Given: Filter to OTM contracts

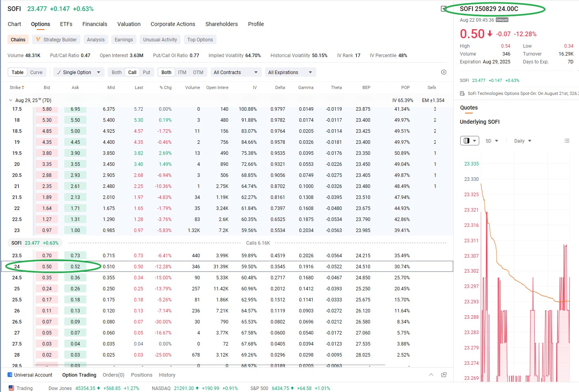Looking at the screenshot, I should pos(198,72).
